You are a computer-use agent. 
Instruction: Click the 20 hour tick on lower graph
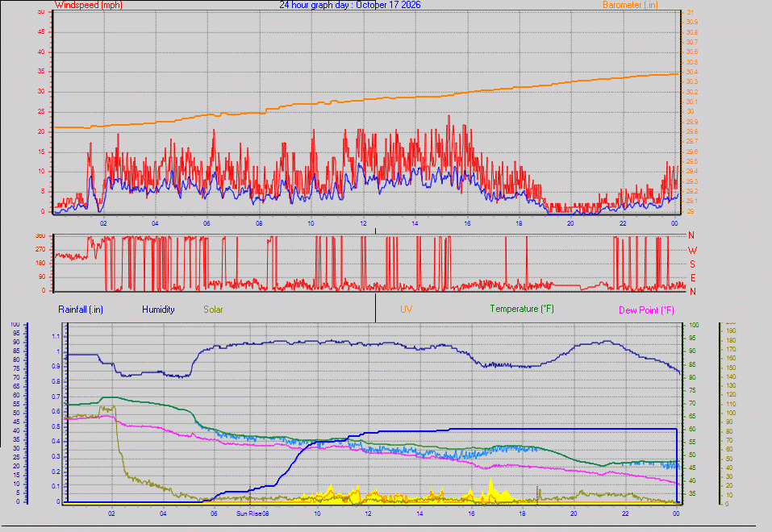(x=574, y=513)
